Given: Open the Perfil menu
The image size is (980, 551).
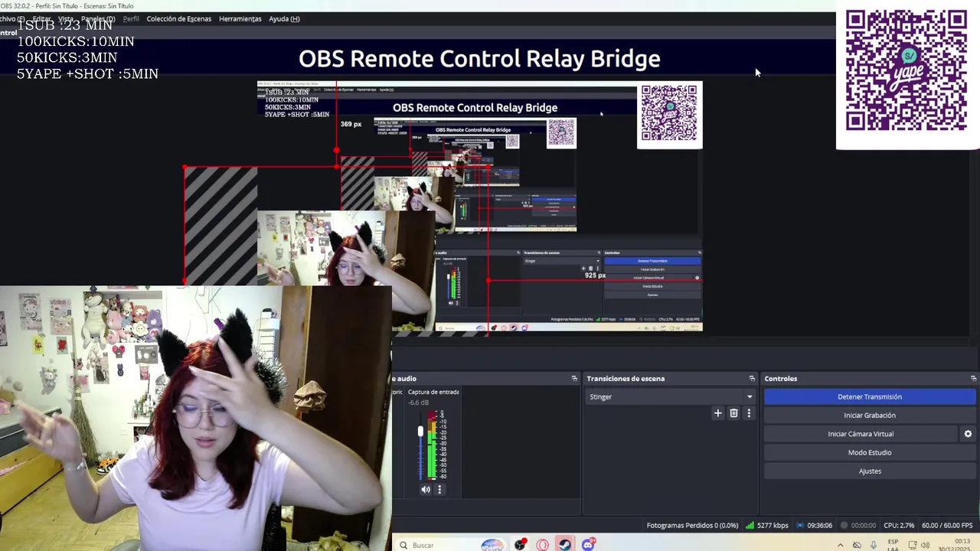Looking at the screenshot, I should (x=131, y=19).
